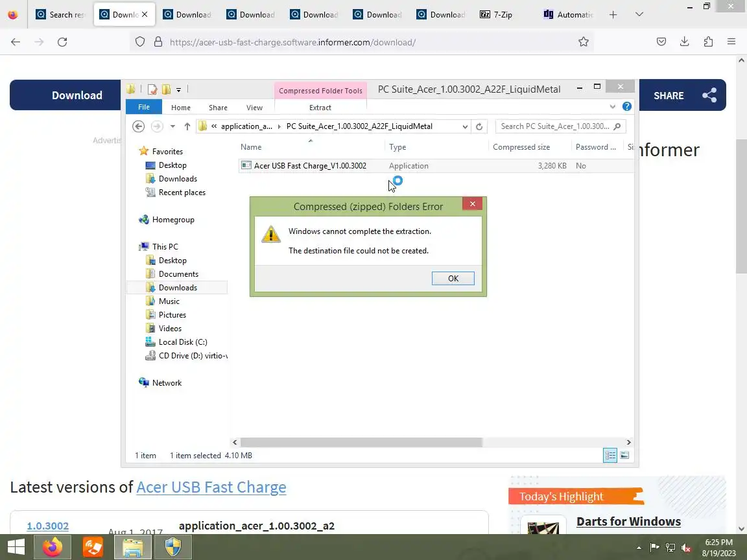Click Properties icon in quick access toolbar

click(x=152, y=89)
